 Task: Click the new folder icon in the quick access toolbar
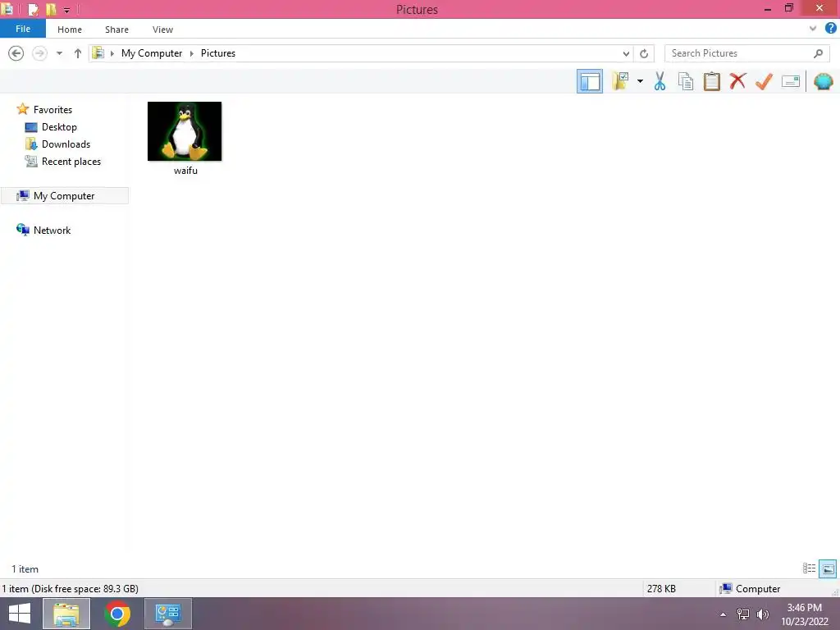tap(51, 9)
